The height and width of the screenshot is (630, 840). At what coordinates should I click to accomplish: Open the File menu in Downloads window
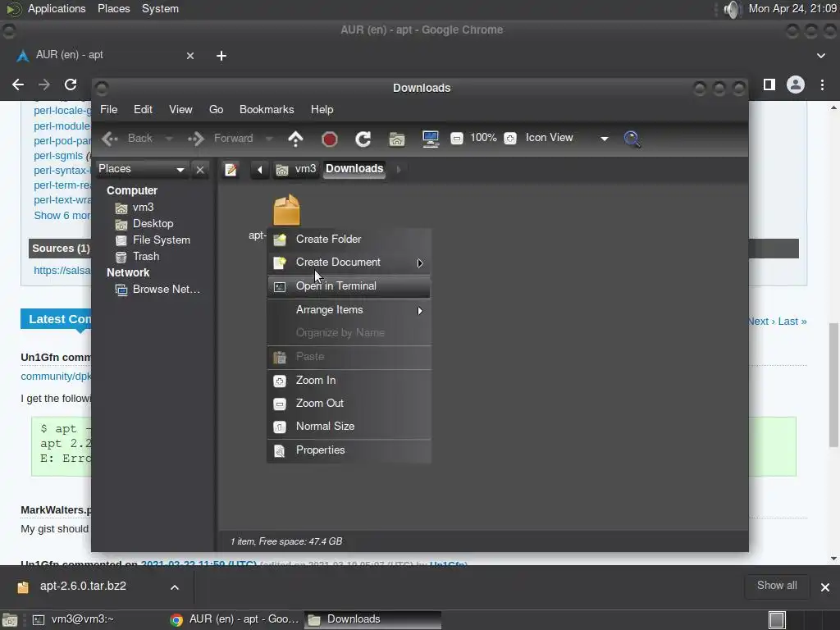[x=109, y=109]
